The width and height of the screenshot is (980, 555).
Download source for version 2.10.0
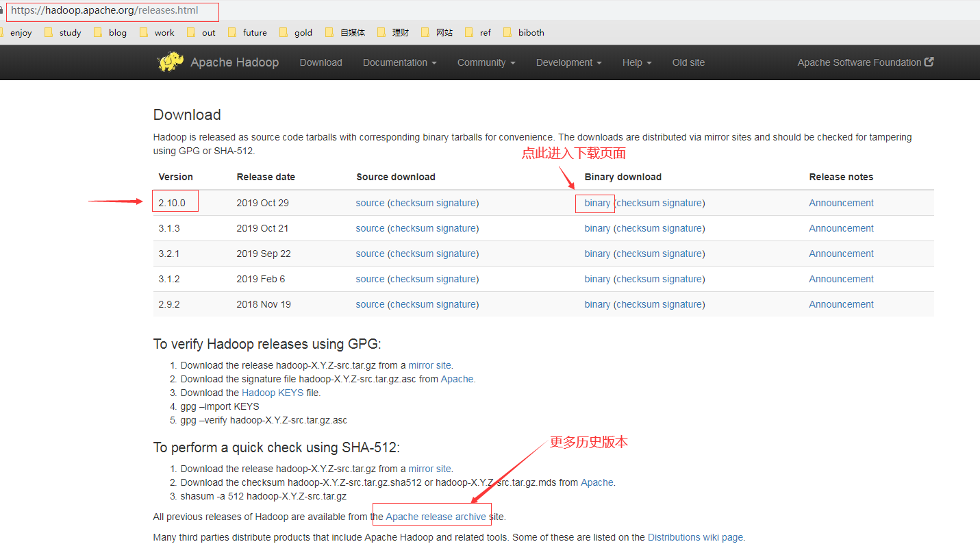click(370, 203)
